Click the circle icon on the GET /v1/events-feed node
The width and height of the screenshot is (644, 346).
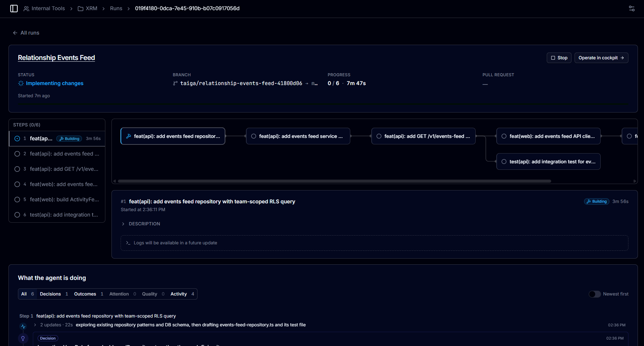click(x=379, y=136)
